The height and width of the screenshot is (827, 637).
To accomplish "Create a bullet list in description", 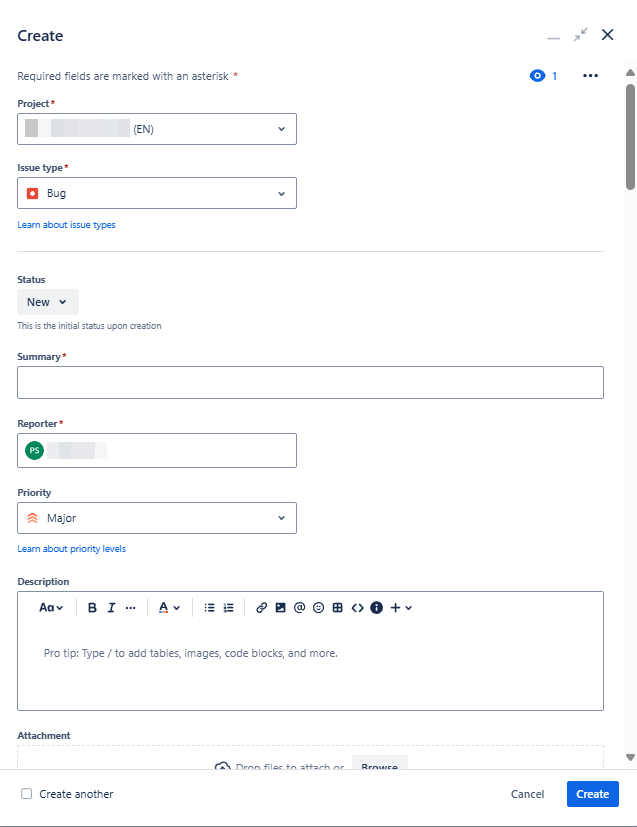I will (x=209, y=608).
